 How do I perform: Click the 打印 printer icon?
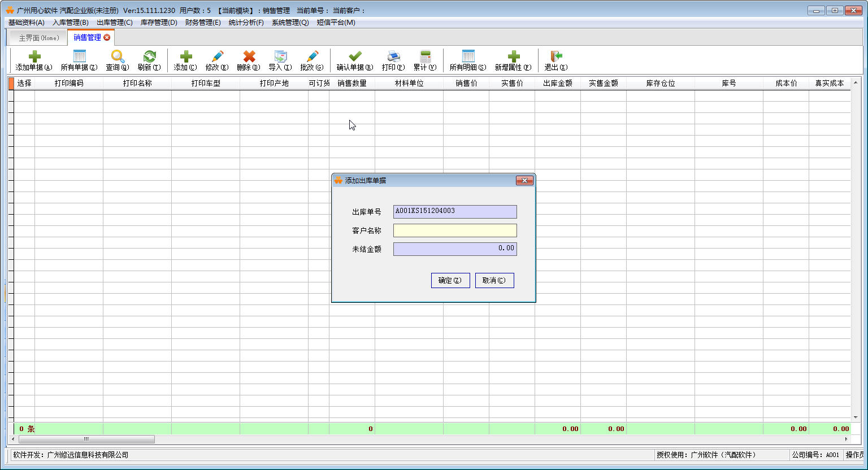pos(393,56)
